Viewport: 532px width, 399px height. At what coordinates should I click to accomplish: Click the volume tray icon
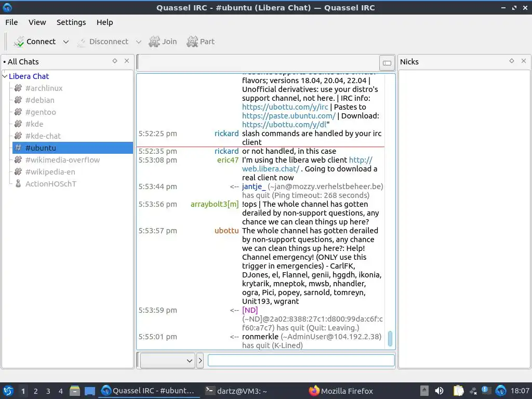pos(439,391)
